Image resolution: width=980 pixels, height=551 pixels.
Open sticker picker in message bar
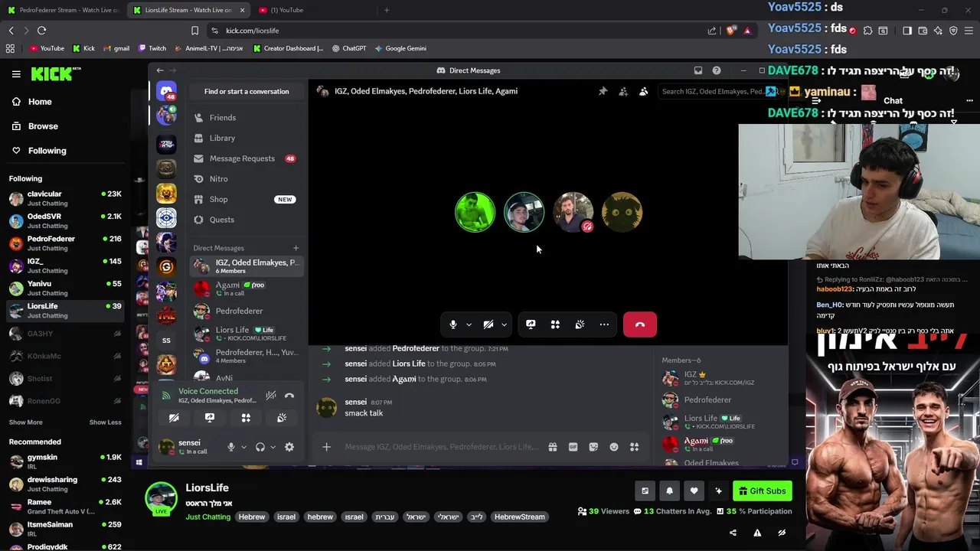(593, 447)
